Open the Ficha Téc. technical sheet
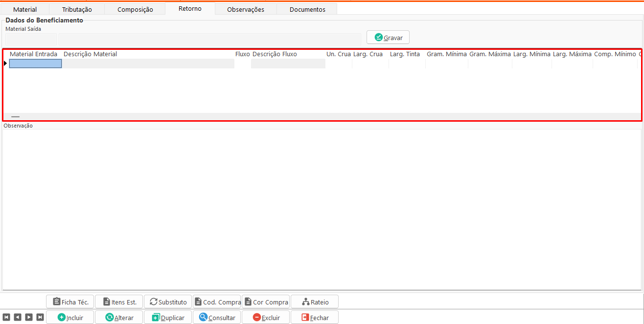Image resolution: width=644 pixels, height=324 pixels. (x=70, y=302)
